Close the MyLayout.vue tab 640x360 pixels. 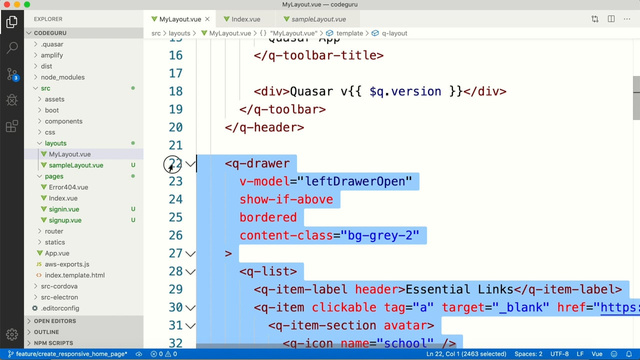tap(207, 19)
